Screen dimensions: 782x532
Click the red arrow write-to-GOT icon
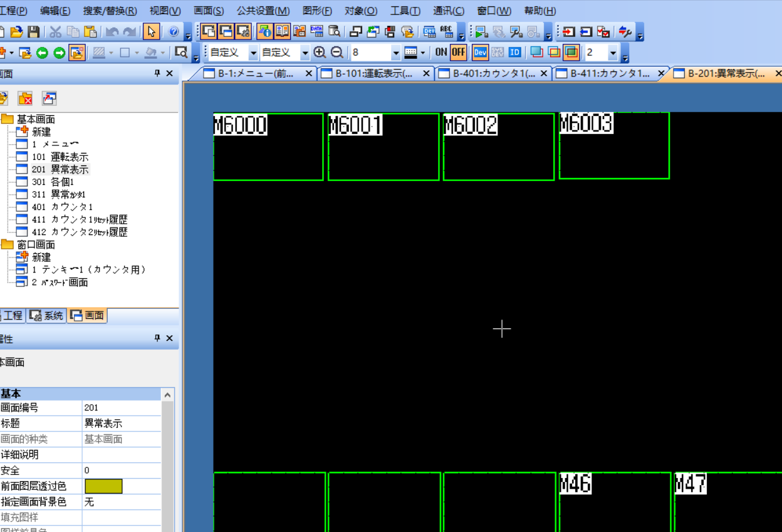(568, 31)
